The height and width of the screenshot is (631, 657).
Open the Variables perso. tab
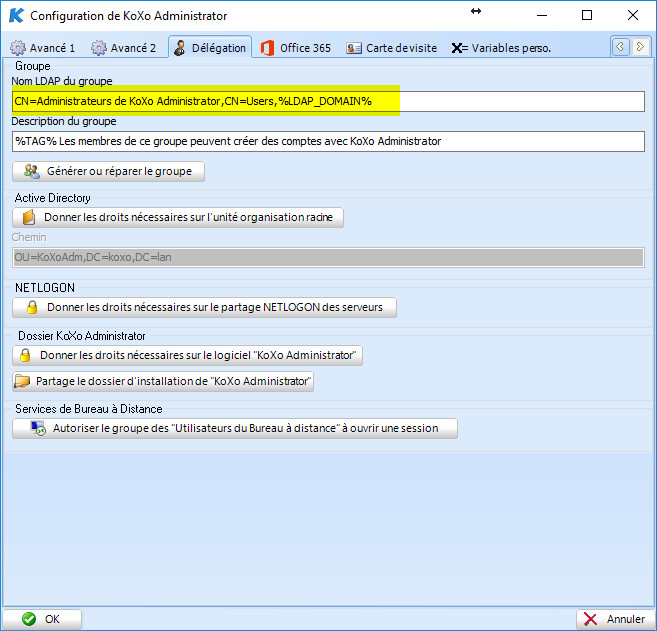tap(501, 48)
